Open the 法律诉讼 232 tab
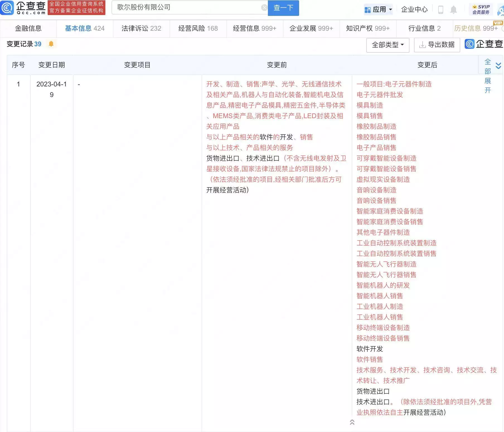 point(141,28)
